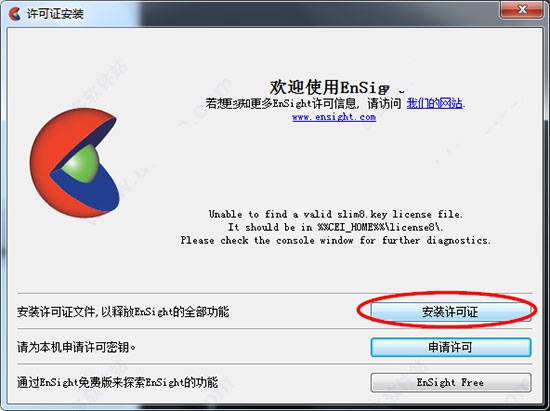Click the EnSight icon in the title bar

[x=14, y=14]
